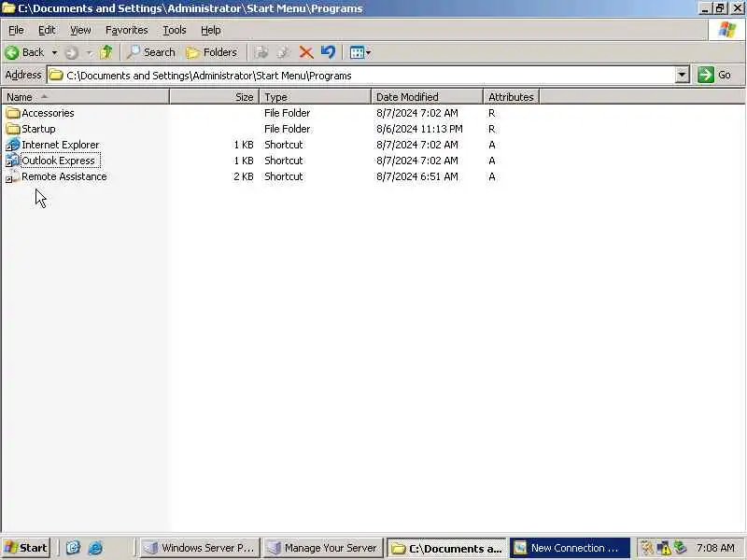Open the Edit menu
The width and height of the screenshot is (747, 560).
[x=47, y=30]
